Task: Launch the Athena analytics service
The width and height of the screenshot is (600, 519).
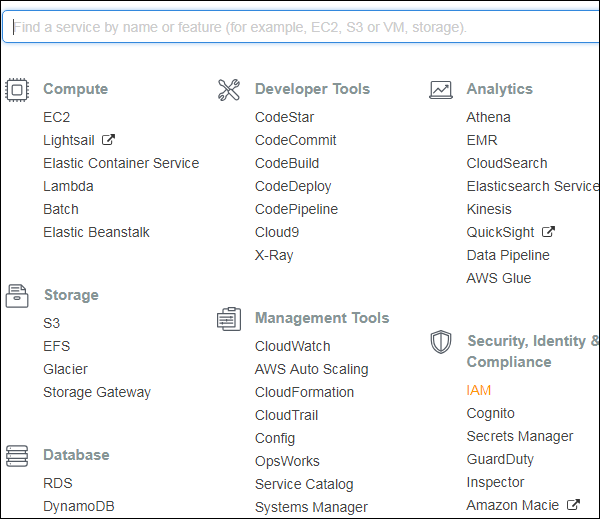Action: point(488,117)
